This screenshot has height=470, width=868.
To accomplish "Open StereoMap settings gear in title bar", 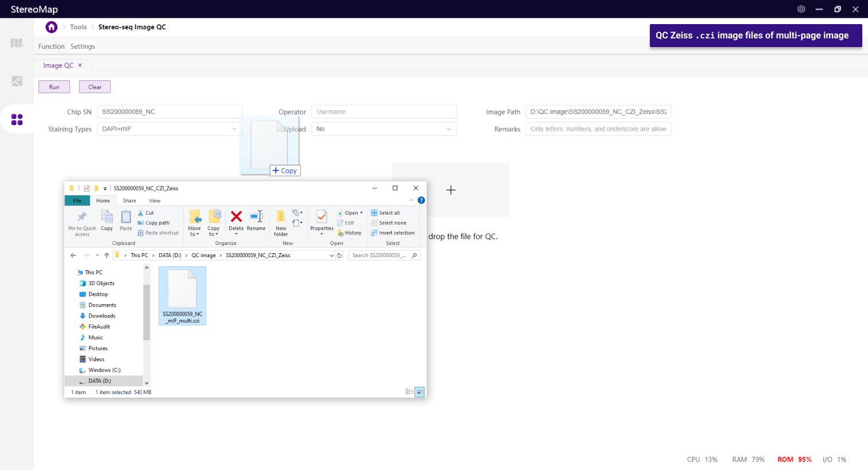I will pyautogui.click(x=801, y=9).
